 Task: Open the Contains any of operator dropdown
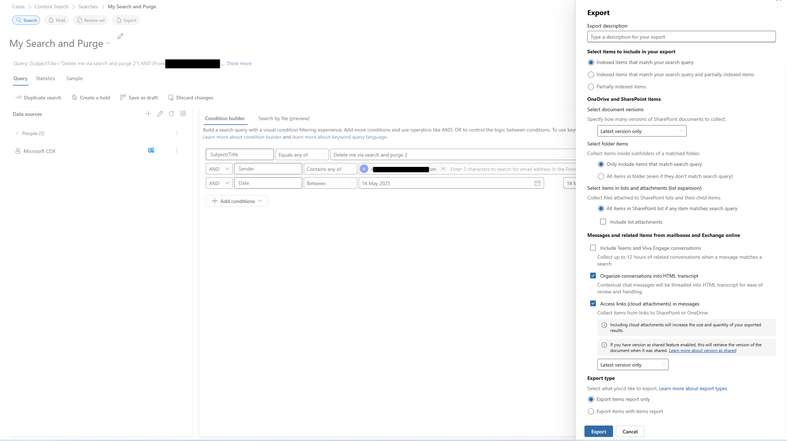pos(330,169)
